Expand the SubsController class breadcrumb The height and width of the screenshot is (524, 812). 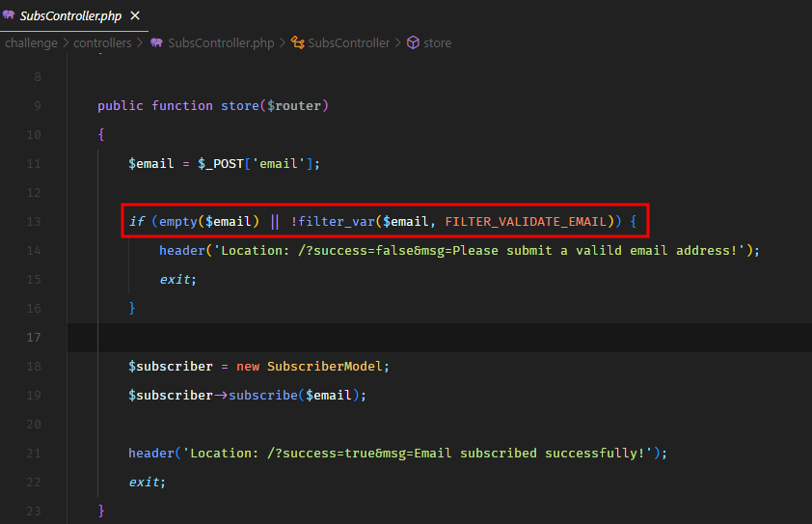[x=348, y=43]
